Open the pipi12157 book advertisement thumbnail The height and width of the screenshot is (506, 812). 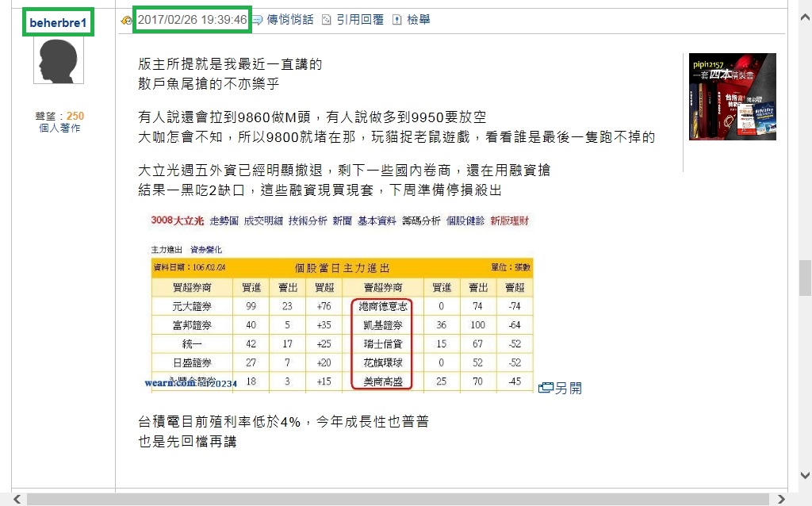click(732, 96)
